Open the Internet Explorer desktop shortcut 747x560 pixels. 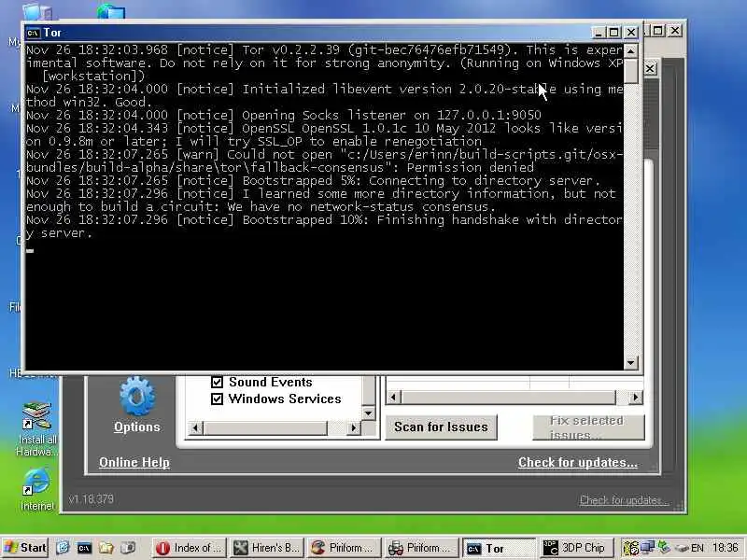(36, 489)
